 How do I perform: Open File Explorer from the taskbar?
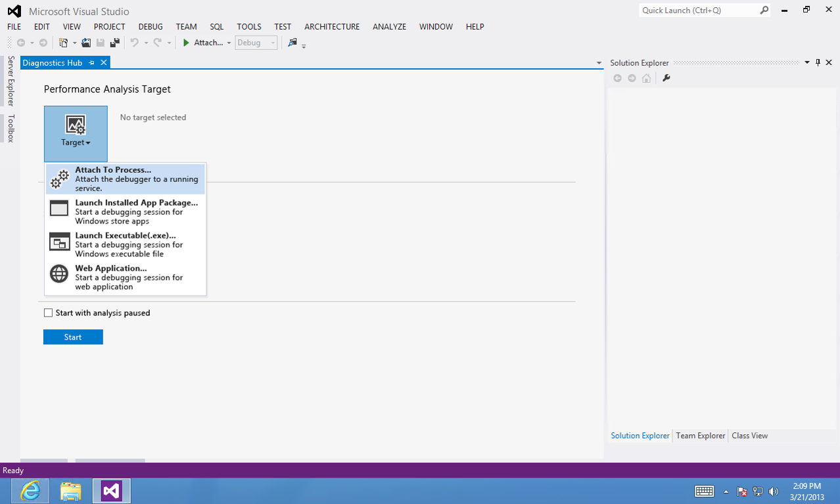70,491
